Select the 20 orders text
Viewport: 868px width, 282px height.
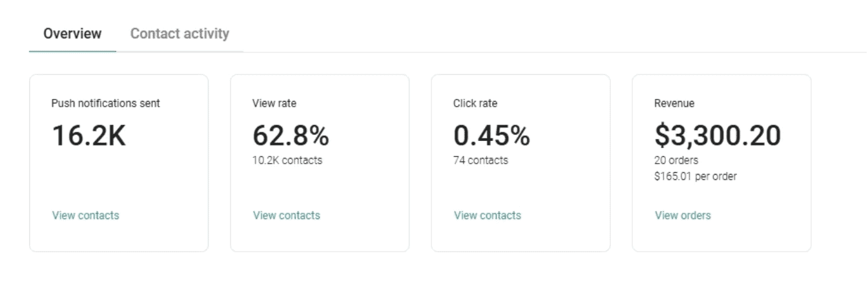tap(676, 160)
